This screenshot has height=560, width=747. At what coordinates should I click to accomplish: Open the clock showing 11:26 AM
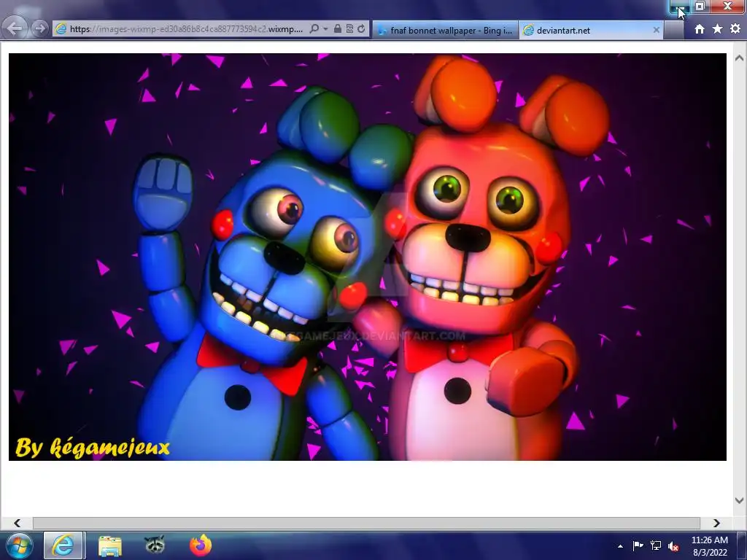710,546
